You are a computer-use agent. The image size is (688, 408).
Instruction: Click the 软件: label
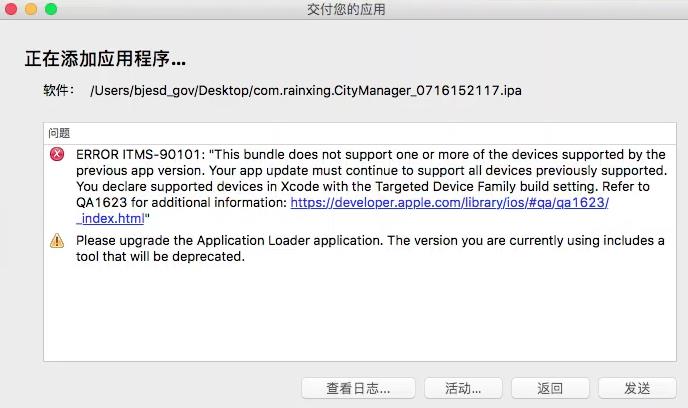[58, 90]
